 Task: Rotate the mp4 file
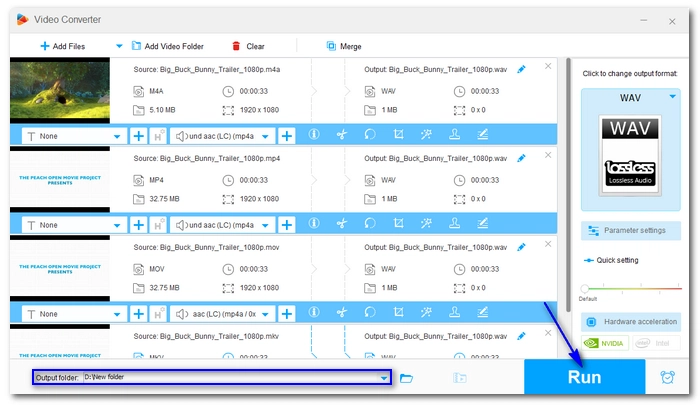(370, 223)
